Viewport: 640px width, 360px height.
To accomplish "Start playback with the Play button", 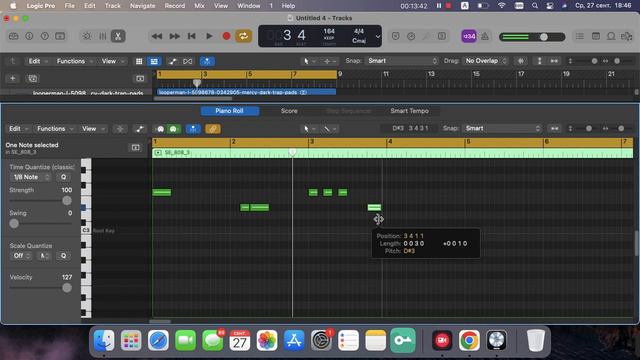I will coord(209,36).
